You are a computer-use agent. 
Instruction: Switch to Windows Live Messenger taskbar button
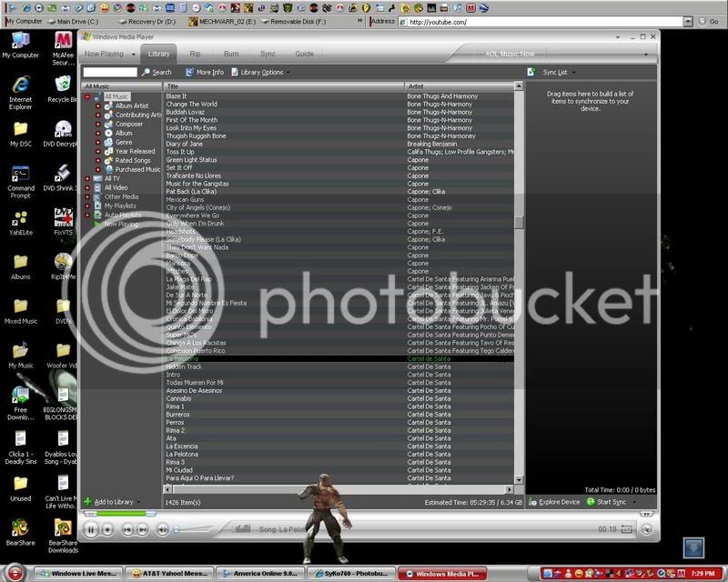pos(78,574)
